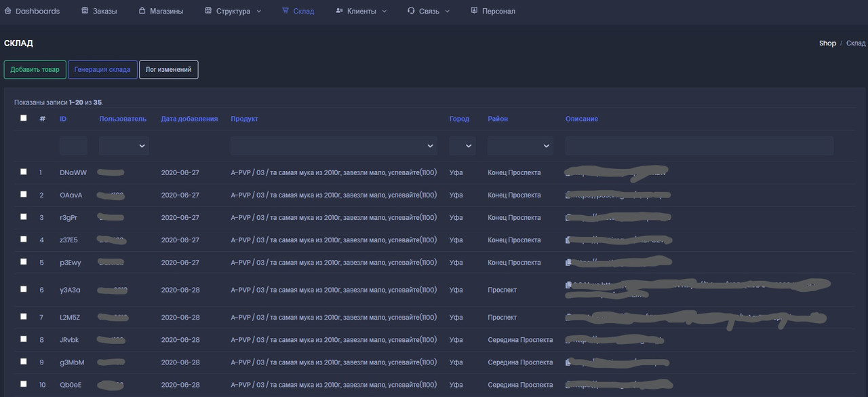
Task: Open the Район filter dropdown
Action: [520, 146]
